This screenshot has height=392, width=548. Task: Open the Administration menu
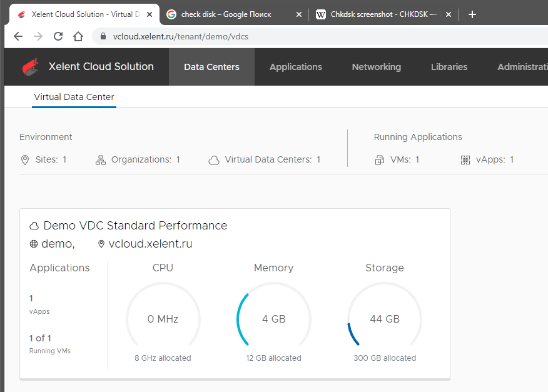click(x=522, y=67)
